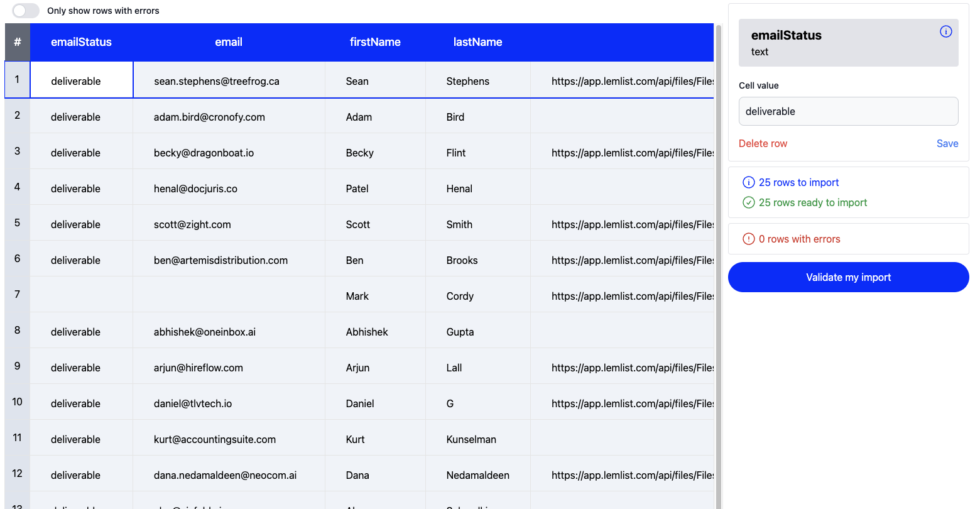Click the emailStatus column header
Image resolution: width=980 pixels, height=509 pixels.
click(81, 42)
